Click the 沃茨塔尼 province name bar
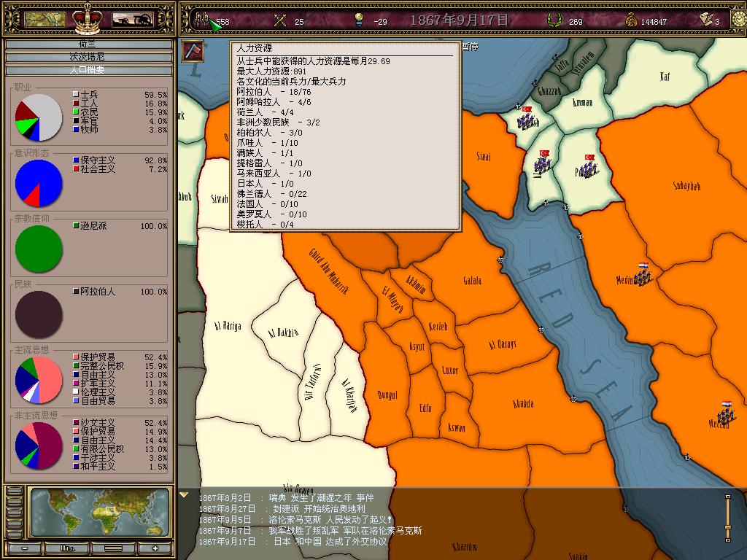Viewport: 747px width, 560px height. pyautogui.click(x=88, y=57)
